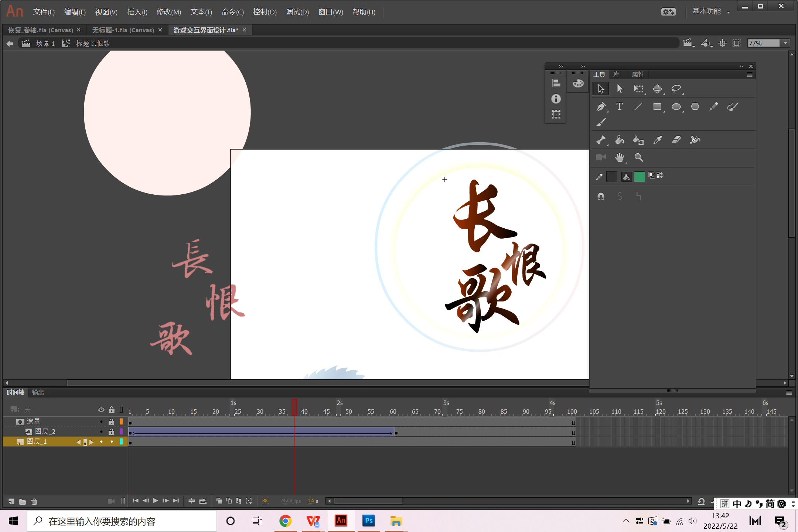Open the 77% zoom level dropdown
Screen dimensions: 798x532
point(785,43)
